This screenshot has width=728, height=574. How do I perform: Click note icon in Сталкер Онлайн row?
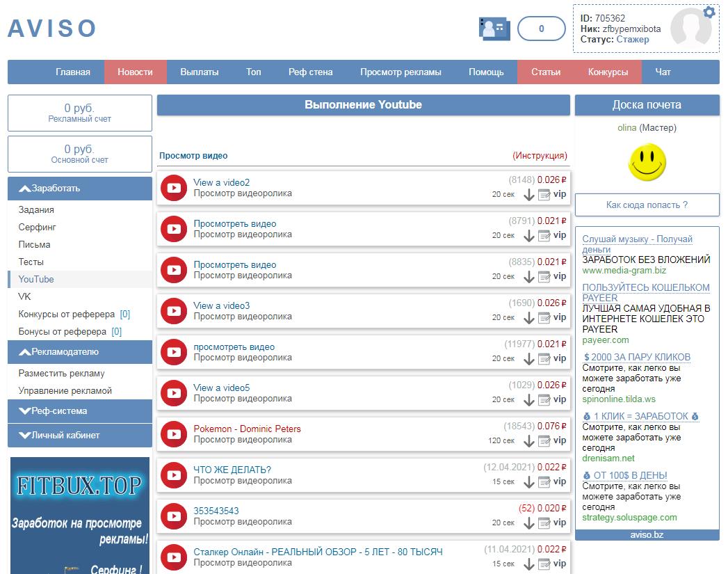click(x=544, y=564)
